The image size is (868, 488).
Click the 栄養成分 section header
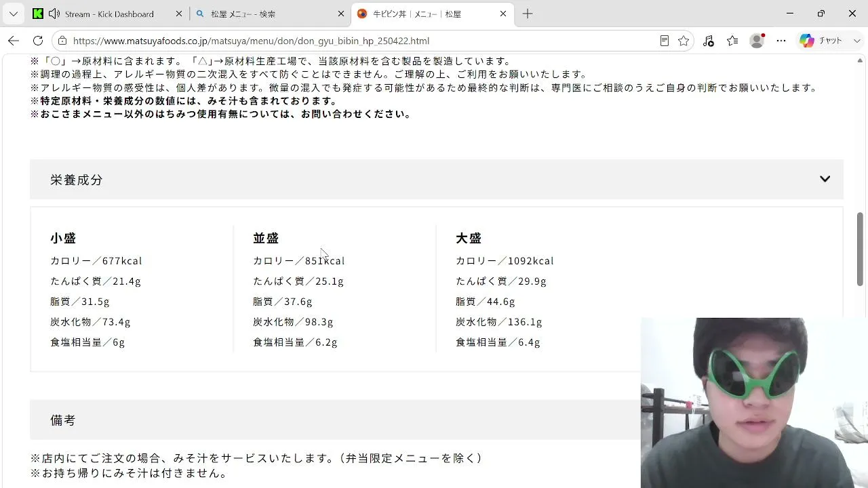click(x=437, y=180)
